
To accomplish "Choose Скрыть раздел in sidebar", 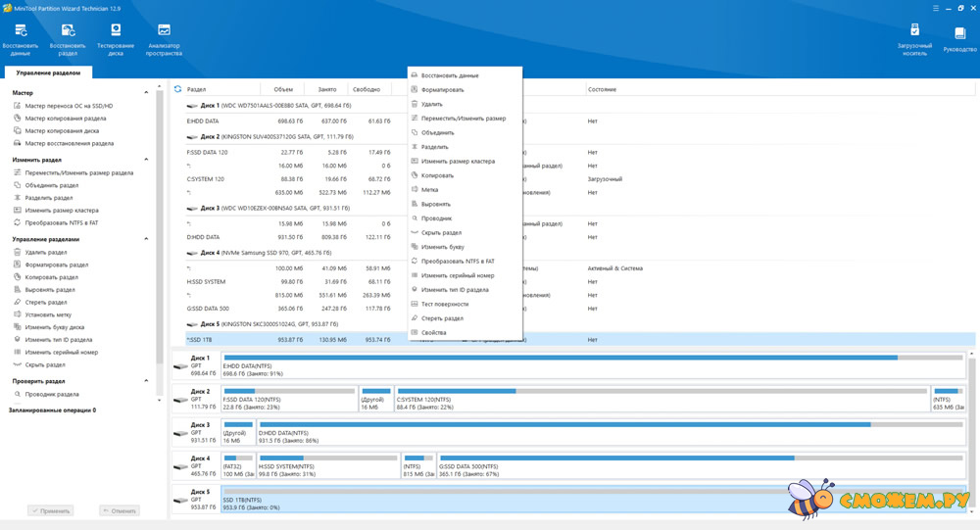I will tap(44, 364).
